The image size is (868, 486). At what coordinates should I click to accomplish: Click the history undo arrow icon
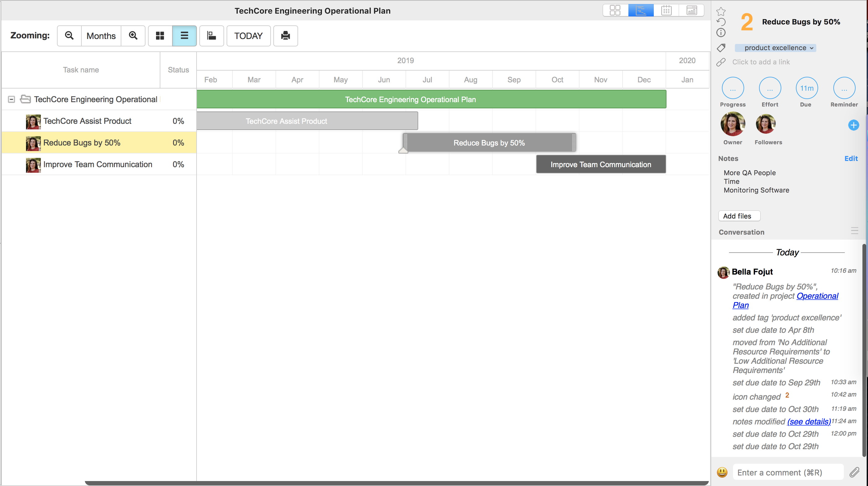point(721,22)
